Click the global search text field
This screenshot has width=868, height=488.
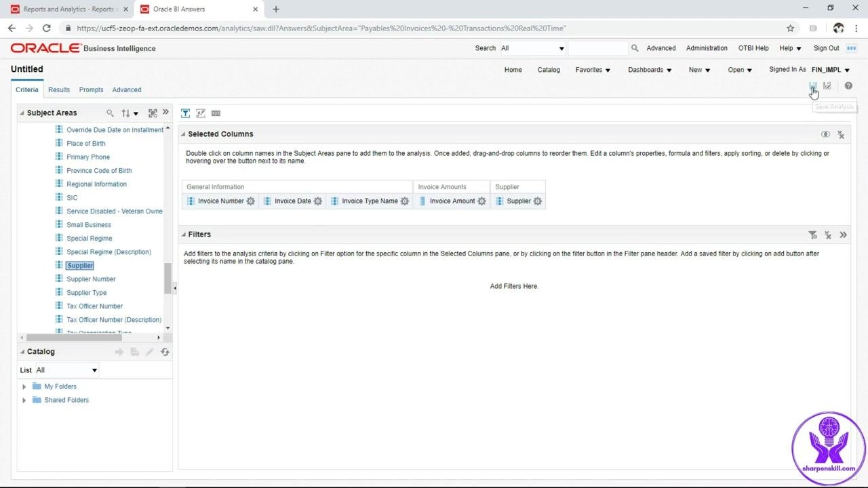[598, 48]
